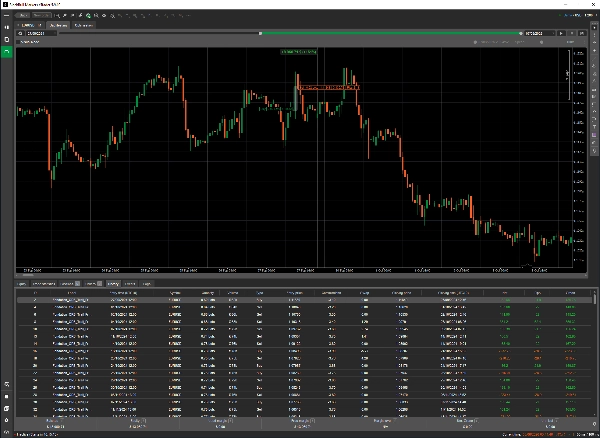Image resolution: width=600 pixels, height=438 pixels.
Task: Click the green circular toolbar icon
Action: 88,16
